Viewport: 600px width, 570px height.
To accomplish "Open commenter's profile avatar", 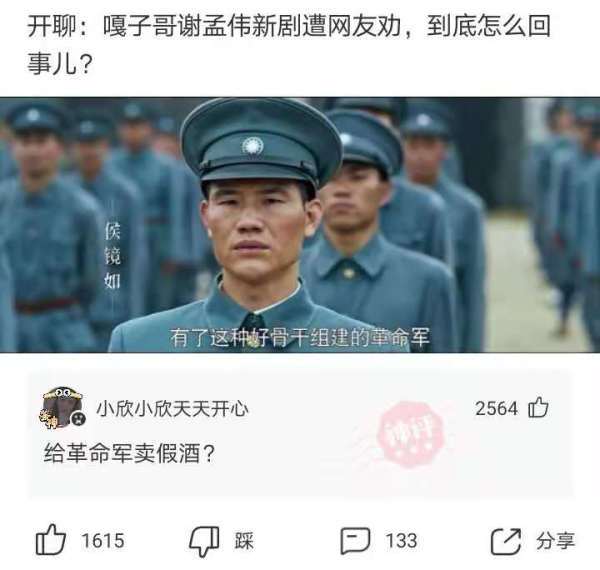I will coord(62,407).
